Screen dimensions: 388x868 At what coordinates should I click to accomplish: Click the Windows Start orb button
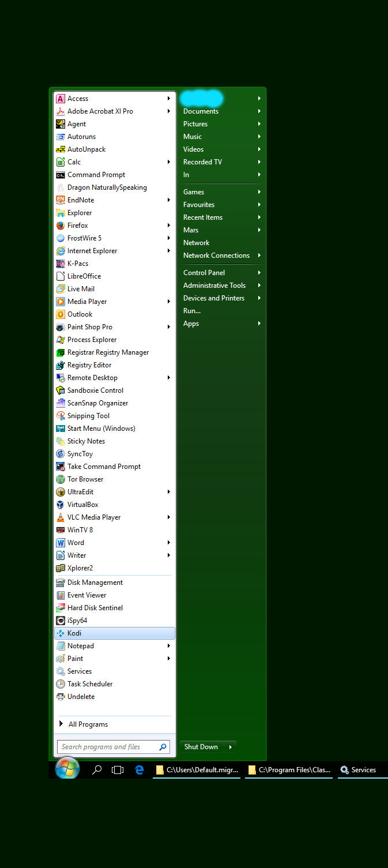(67, 769)
